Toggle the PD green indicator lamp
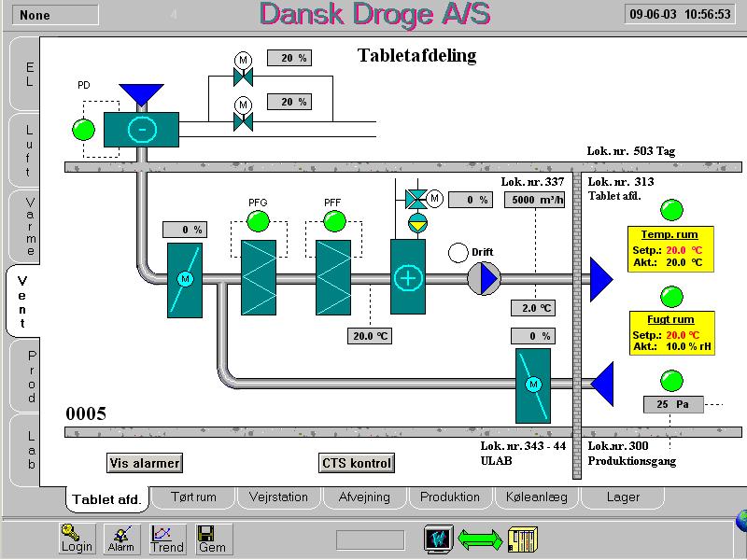747x560 pixels. coord(84,129)
